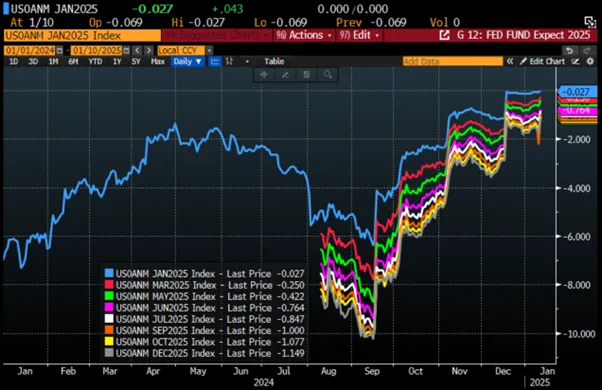The height and width of the screenshot is (390, 602).
Task: Toggle DEC2025 series gray legend swatch
Action: point(109,353)
